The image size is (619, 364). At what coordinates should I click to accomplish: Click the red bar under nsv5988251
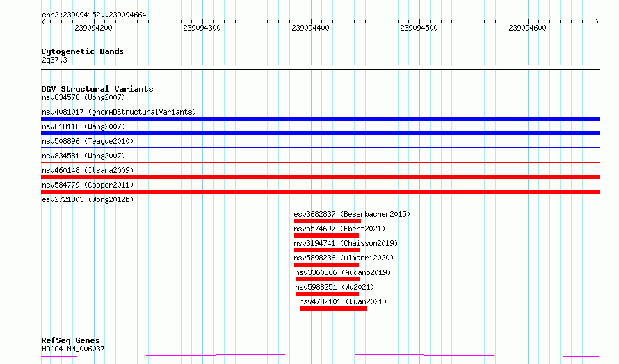coord(327,294)
